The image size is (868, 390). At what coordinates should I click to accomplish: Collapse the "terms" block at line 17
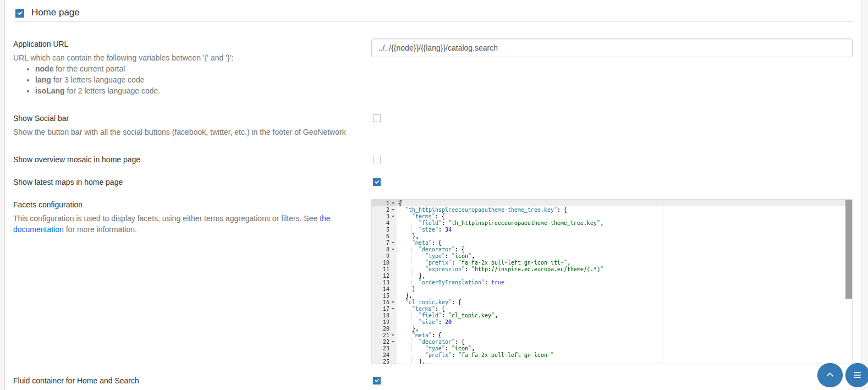pos(393,309)
